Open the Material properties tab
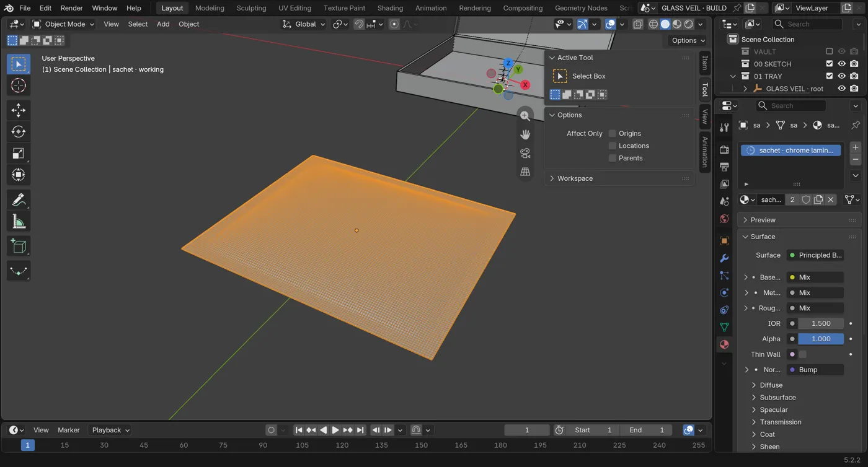 724,344
